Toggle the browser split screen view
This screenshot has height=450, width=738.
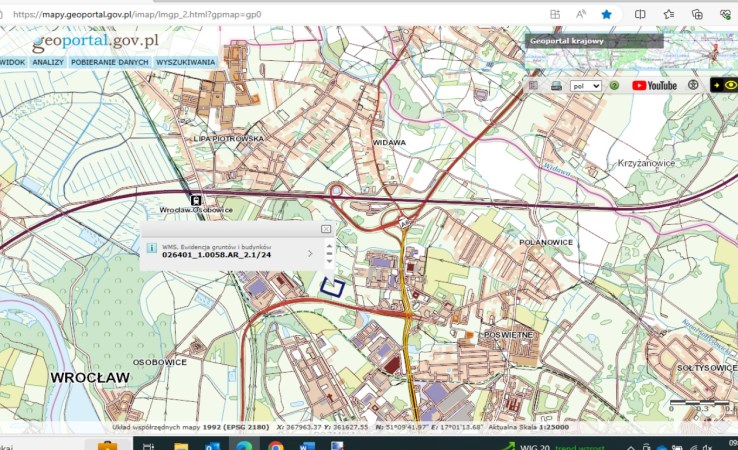(641, 15)
